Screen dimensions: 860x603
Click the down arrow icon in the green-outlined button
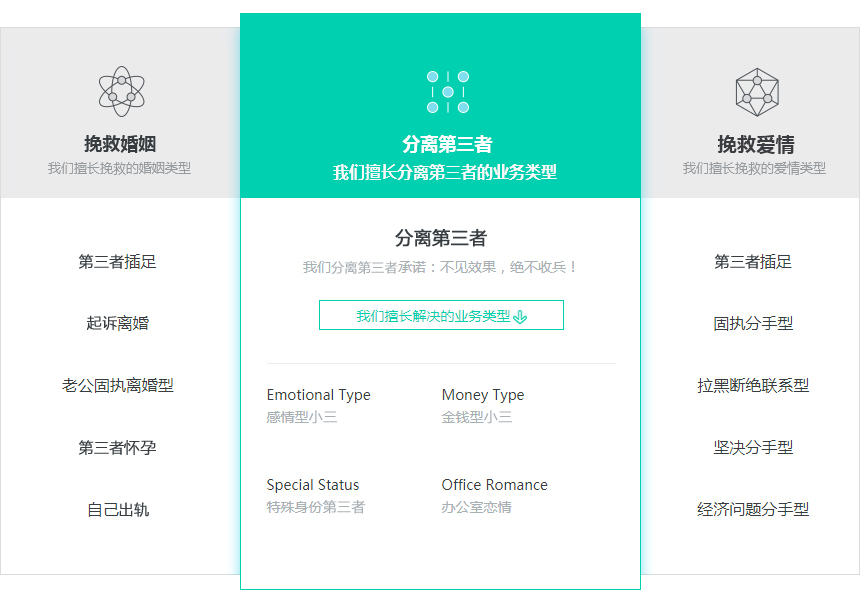point(520,317)
